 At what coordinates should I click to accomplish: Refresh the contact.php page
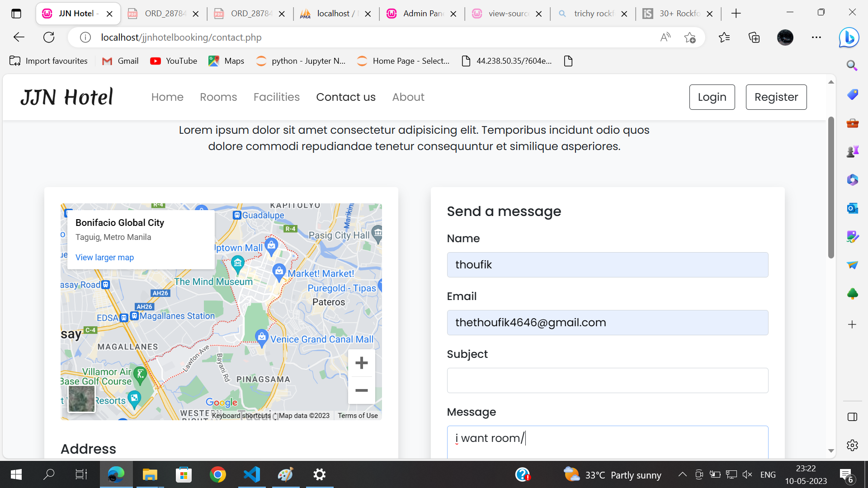(49, 37)
